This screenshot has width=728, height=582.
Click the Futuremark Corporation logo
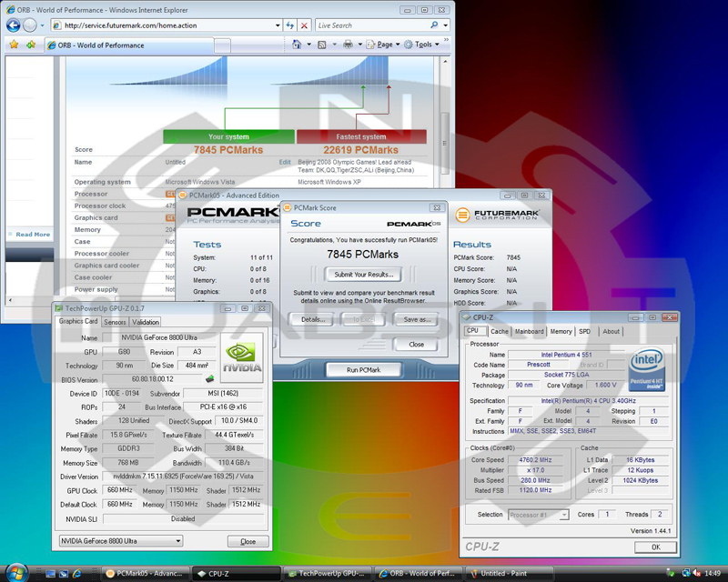496,215
